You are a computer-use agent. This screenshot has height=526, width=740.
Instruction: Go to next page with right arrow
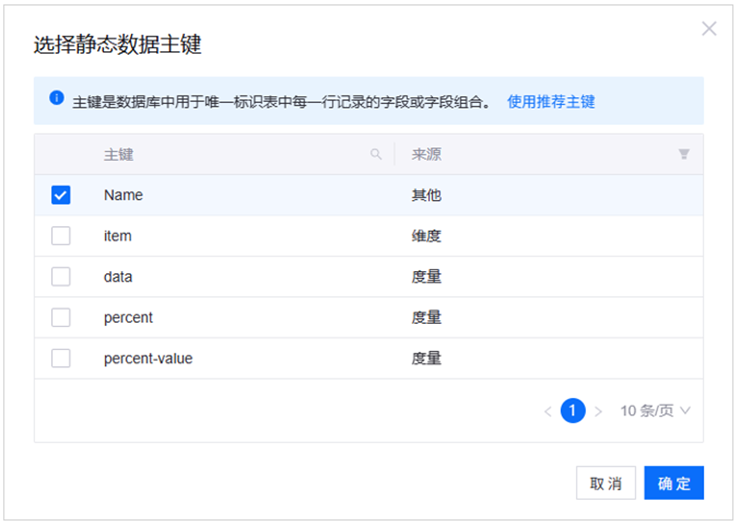click(x=598, y=411)
